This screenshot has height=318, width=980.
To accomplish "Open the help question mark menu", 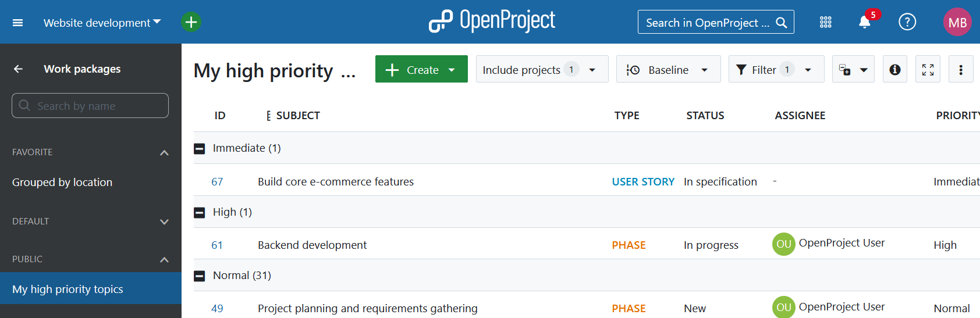I will point(907,22).
